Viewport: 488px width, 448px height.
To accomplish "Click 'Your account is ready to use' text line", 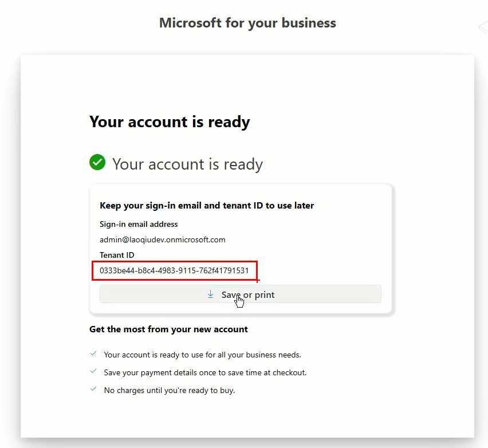I will click(202, 355).
